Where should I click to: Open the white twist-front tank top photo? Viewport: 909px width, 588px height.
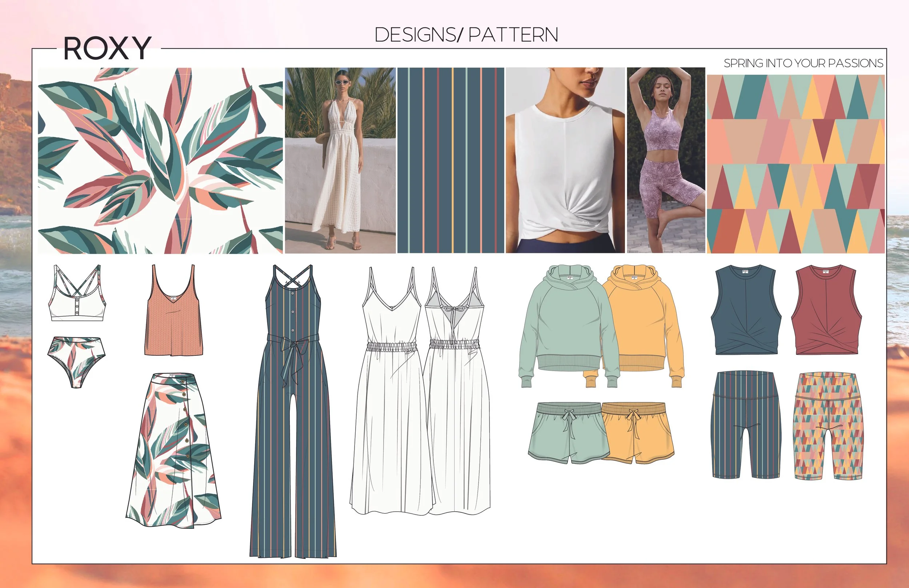click(x=565, y=160)
